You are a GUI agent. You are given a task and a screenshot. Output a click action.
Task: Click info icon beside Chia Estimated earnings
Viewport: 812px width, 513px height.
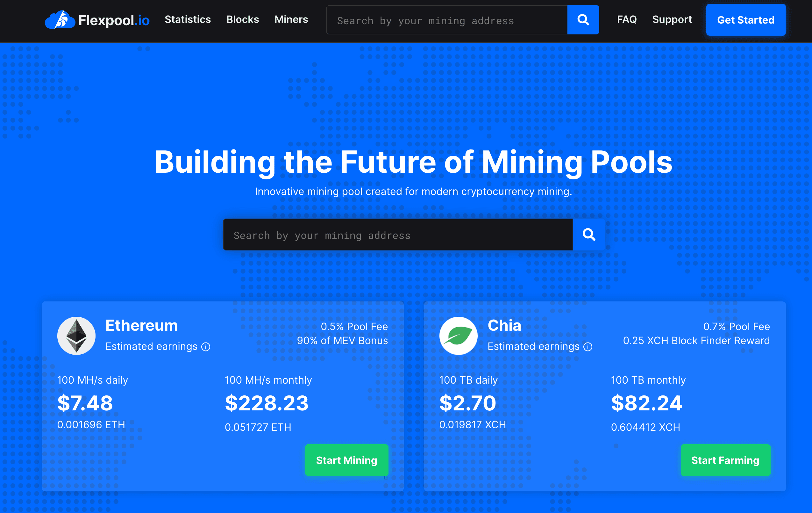tap(588, 347)
